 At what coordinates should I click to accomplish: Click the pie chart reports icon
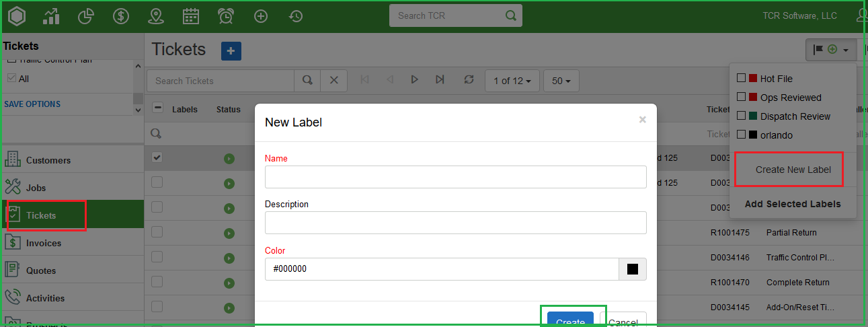pos(86,16)
